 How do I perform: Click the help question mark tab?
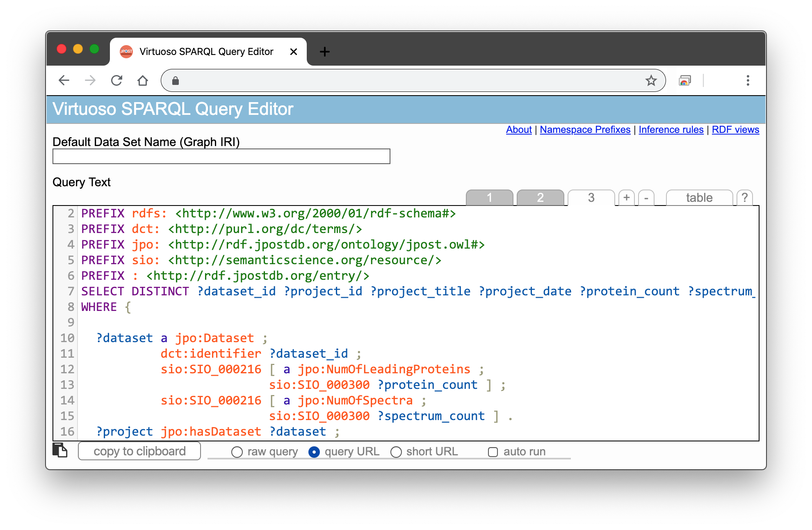tap(744, 198)
